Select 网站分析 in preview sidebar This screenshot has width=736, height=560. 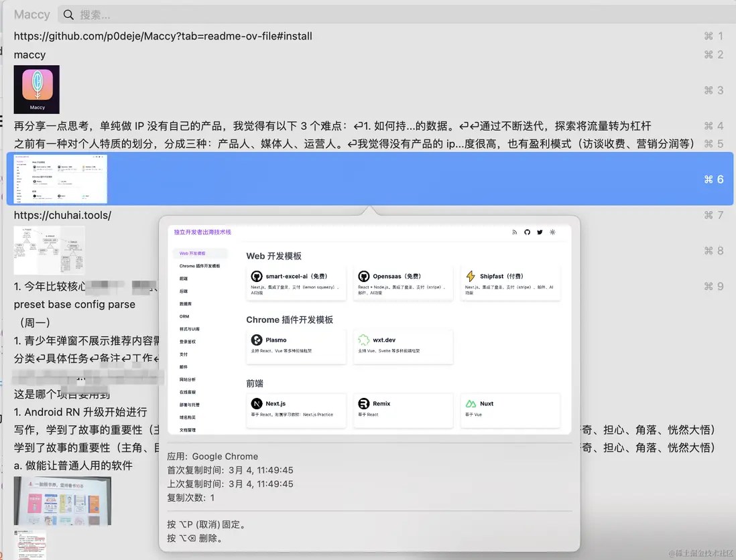pyautogui.click(x=187, y=380)
